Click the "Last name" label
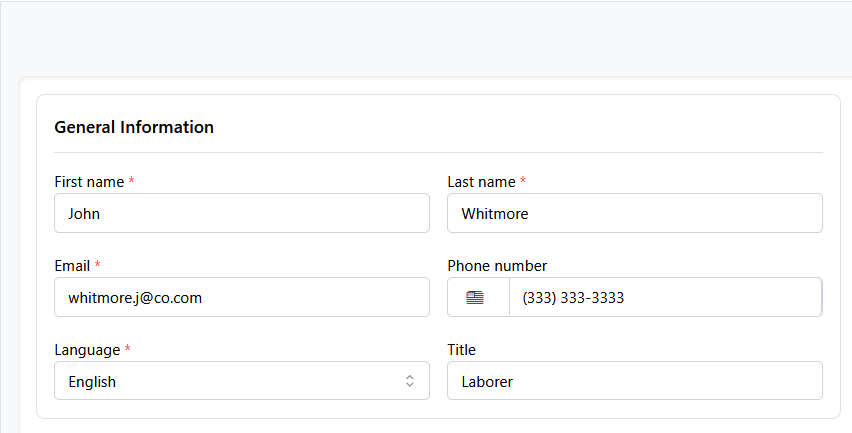Viewport: 852px width, 433px height. tap(481, 182)
